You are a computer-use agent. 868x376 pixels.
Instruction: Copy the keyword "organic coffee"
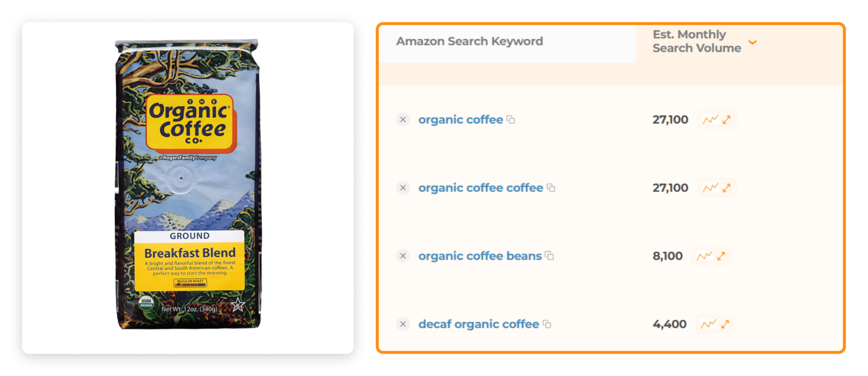tap(510, 119)
